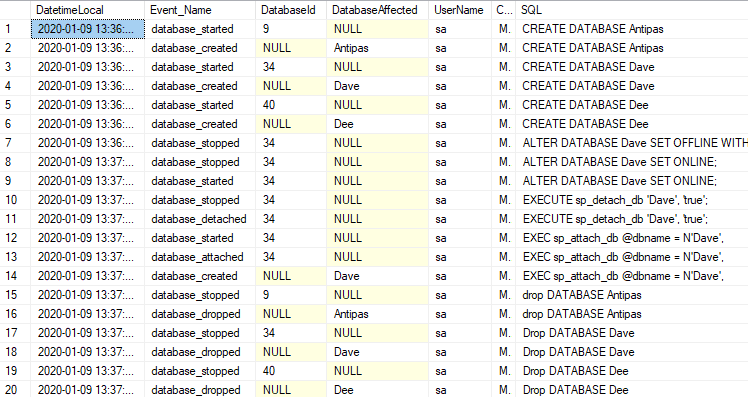Click sa UserName cell in row 11
Viewport: 748px width, 397px height.
click(460, 219)
